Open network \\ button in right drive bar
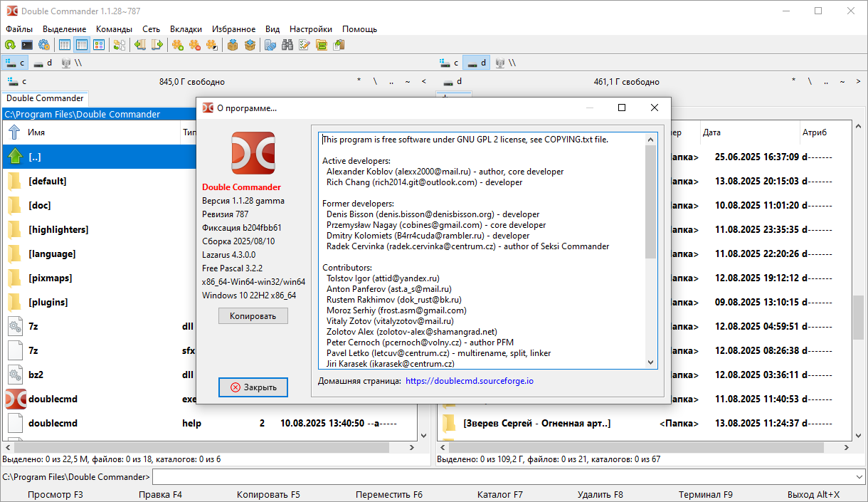This screenshot has width=868, height=502. 504,63
